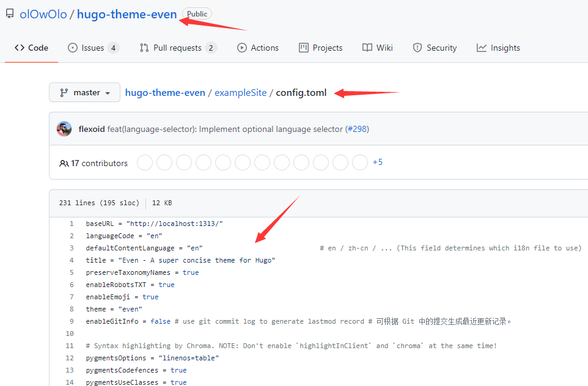Open the flexoid author link
This screenshot has height=386, width=588.
tap(92, 129)
